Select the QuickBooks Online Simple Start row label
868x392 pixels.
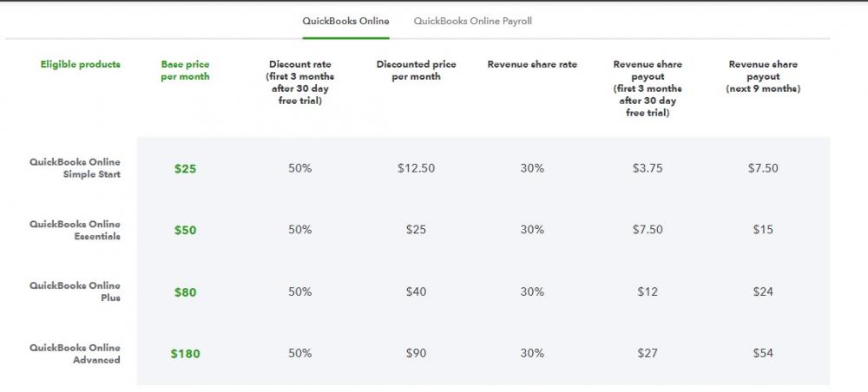pyautogui.click(x=75, y=168)
